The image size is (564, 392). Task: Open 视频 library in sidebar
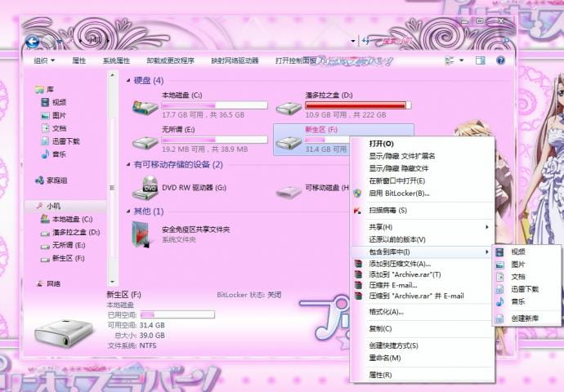pos(54,102)
